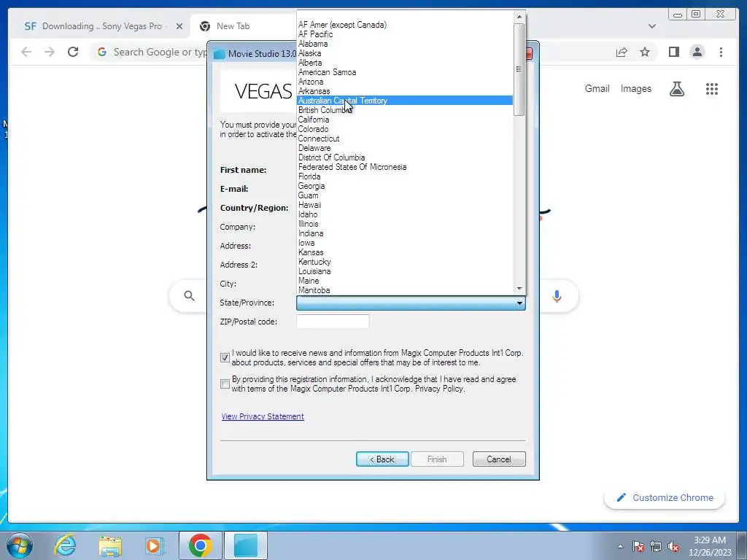
Task: Open the View Privacy Statement link
Action: click(263, 416)
